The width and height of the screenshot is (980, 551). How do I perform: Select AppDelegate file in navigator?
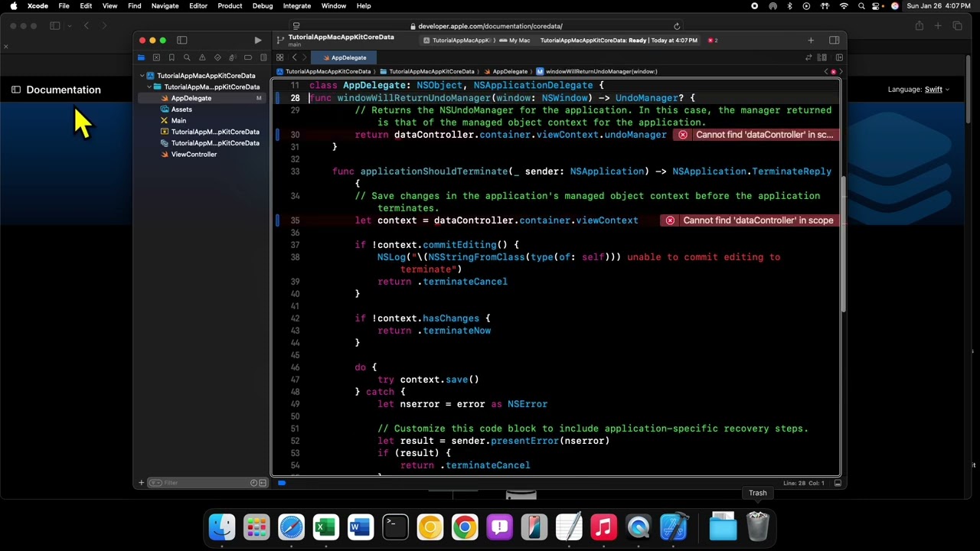pyautogui.click(x=191, y=98)
